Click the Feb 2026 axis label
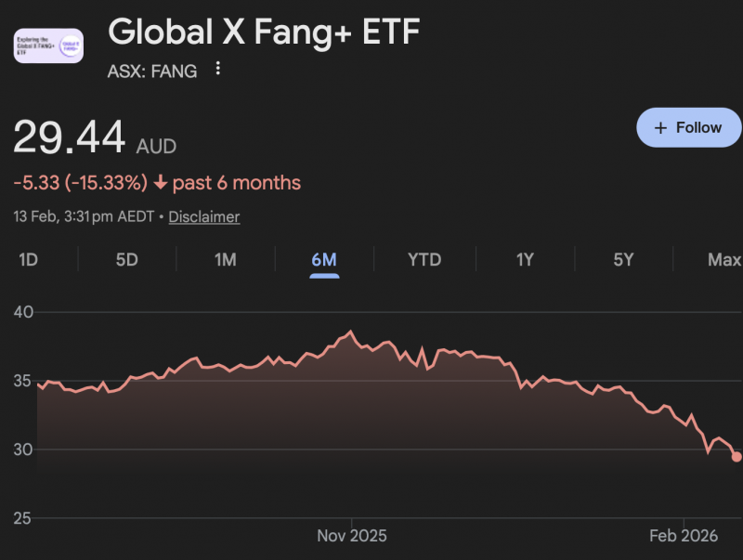 [x=684, y=536]
